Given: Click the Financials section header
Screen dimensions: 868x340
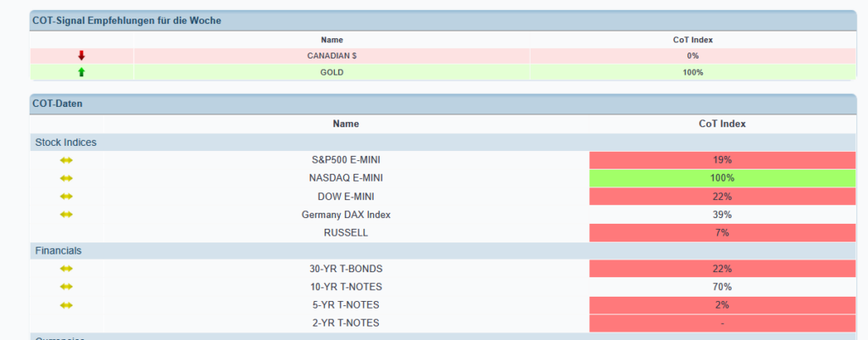Looking at the screenshot, I should (x=58, y=251).
